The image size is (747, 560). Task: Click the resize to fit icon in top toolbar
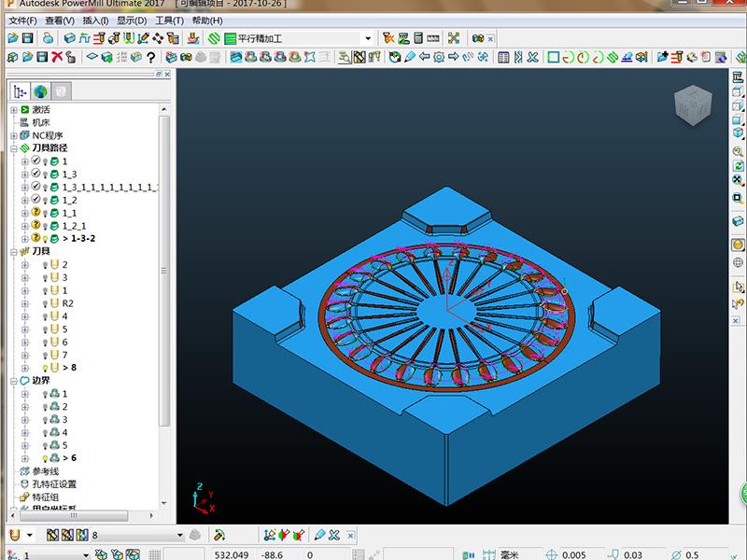coord(454,38)
